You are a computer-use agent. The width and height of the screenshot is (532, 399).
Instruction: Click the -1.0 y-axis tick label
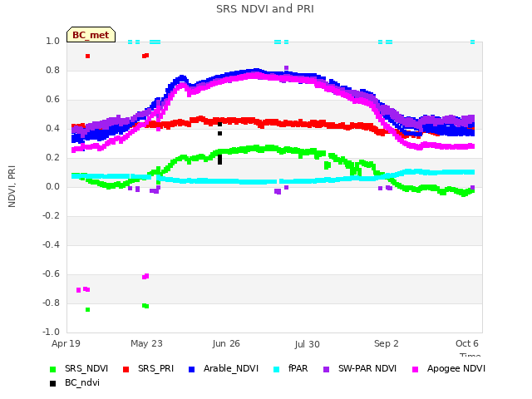[x=51, y=332]
